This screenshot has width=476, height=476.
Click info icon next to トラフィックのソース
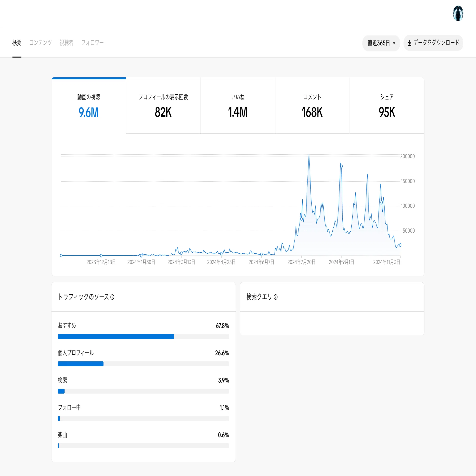(112, 297)
